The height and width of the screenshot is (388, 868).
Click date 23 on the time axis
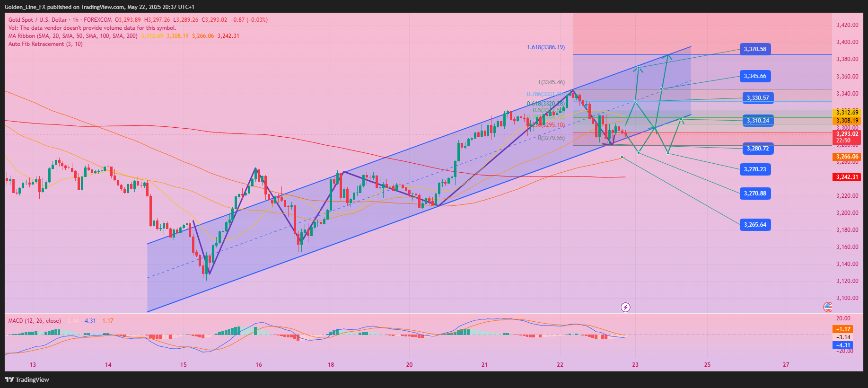(x=635, y=365)
